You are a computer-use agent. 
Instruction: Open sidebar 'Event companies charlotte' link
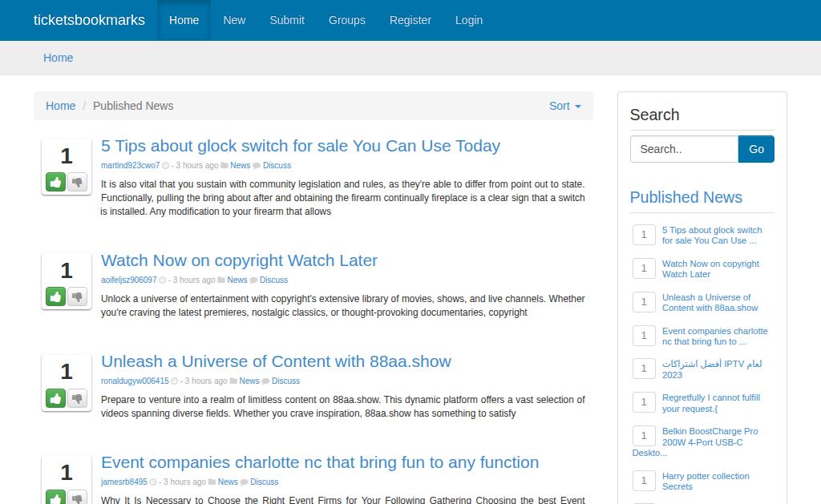714,336
